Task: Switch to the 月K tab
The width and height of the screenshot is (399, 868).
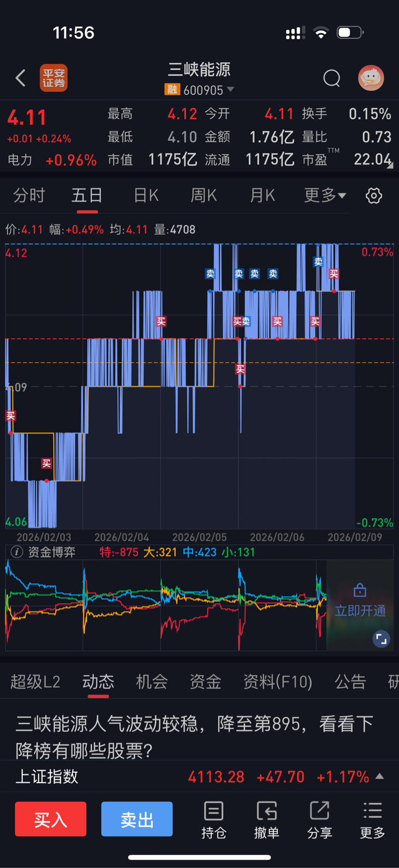Action: tap(262, 195)
